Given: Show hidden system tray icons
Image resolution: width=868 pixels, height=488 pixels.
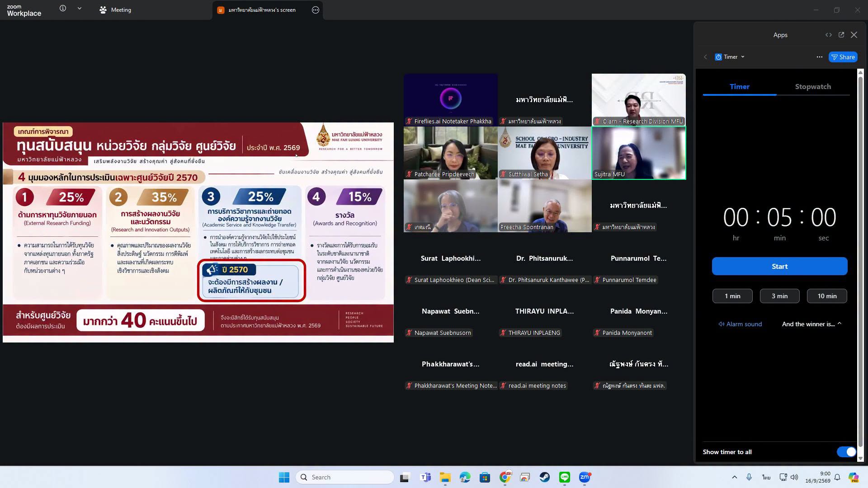Looking at the screenshot, I should (734, 477).
